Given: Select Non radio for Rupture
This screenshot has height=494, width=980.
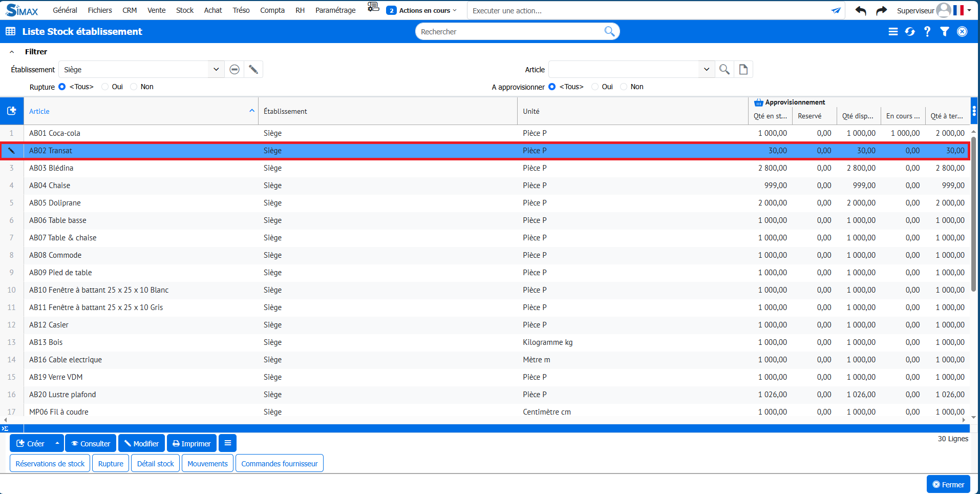Looking at the screenshot, I should tap(134, 87).
